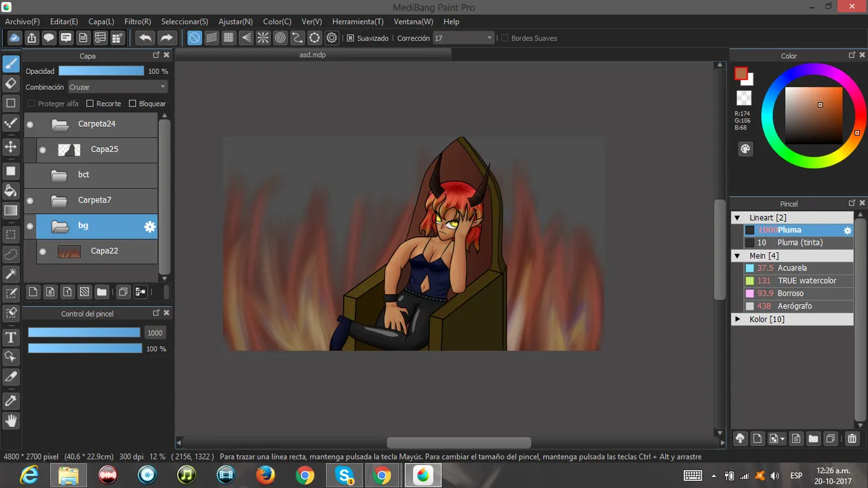Pick a shade in the color square

coord(814,115)
